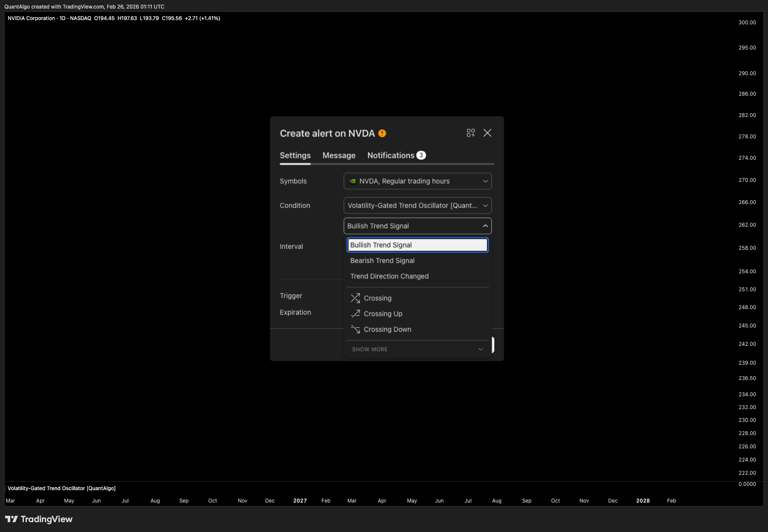Click the NVIDIA Corporation chart title
The image size is (768, 532).
click(x=31, y=18)
